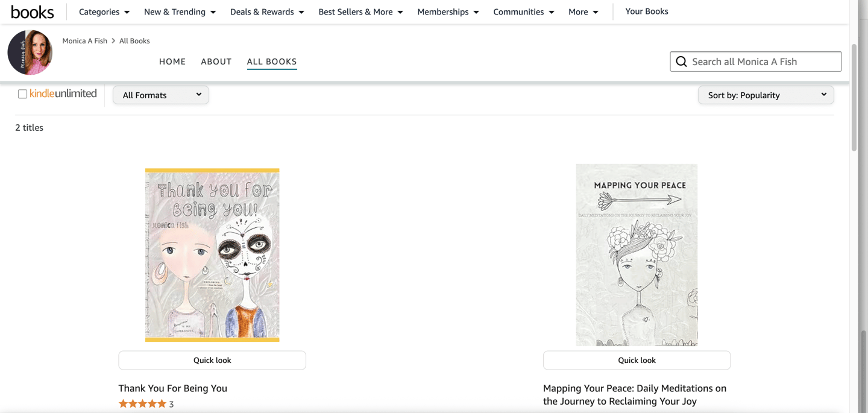Switch to the ABOUT tab
The height and width of the screenshot is (413, 868).
[x=216, y=61]
